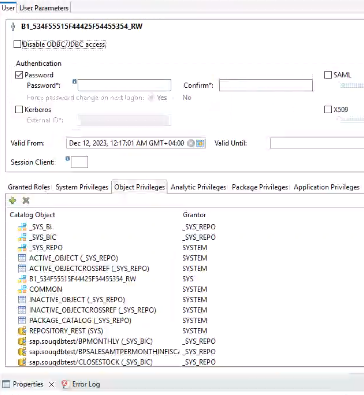Click the Session Client input box
364x395 pixels.
click(x=79, y=162)
